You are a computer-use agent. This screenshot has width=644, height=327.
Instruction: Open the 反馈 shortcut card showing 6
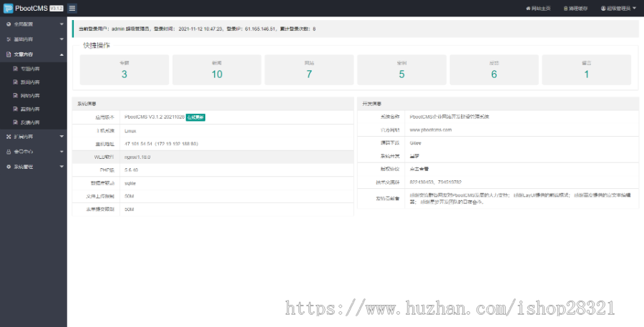click(494, 70)
